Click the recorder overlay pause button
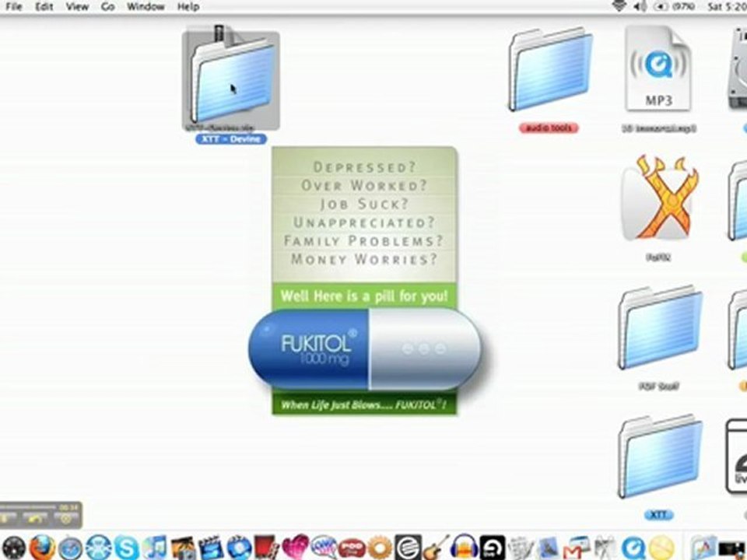 click(x=8, y=519)
